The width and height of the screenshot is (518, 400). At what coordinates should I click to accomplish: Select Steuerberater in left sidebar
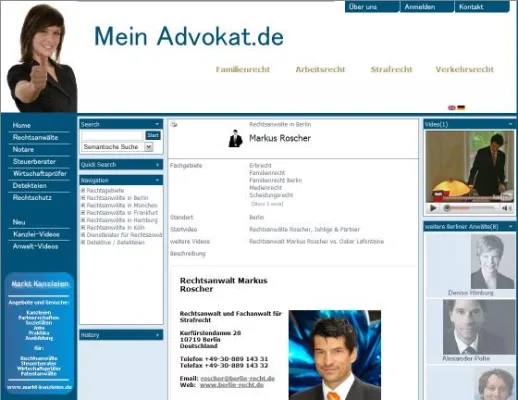tap(34, 161)
